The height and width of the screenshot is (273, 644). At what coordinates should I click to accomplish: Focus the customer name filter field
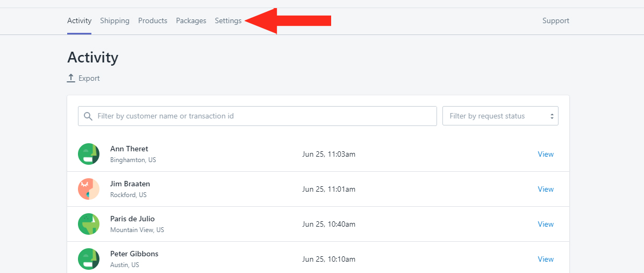257,116
